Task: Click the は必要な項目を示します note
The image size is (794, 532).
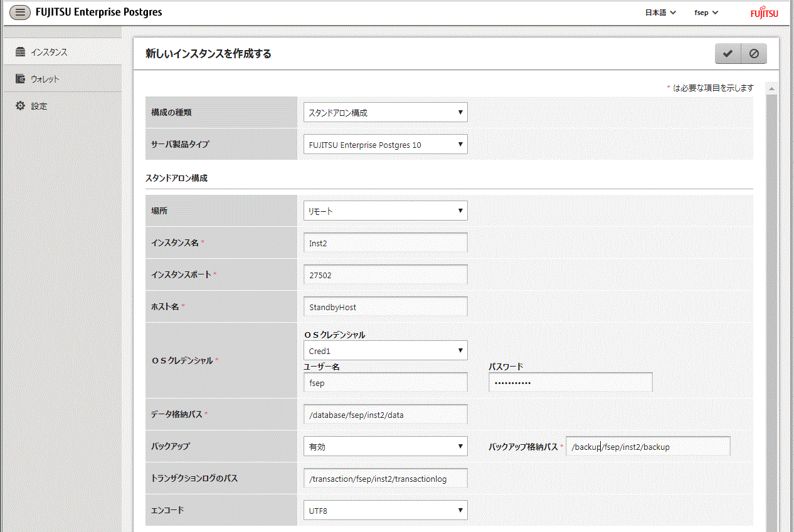Action: click(x=713, y=88)
